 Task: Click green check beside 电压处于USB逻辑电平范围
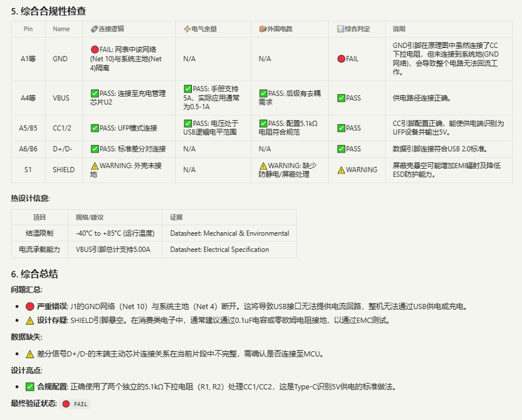coord(188,123)
